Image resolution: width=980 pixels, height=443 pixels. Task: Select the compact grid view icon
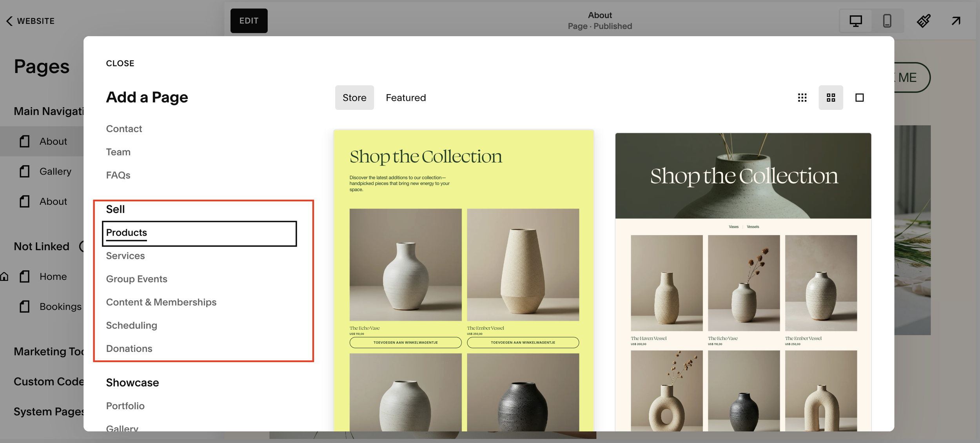click(802, 97)
